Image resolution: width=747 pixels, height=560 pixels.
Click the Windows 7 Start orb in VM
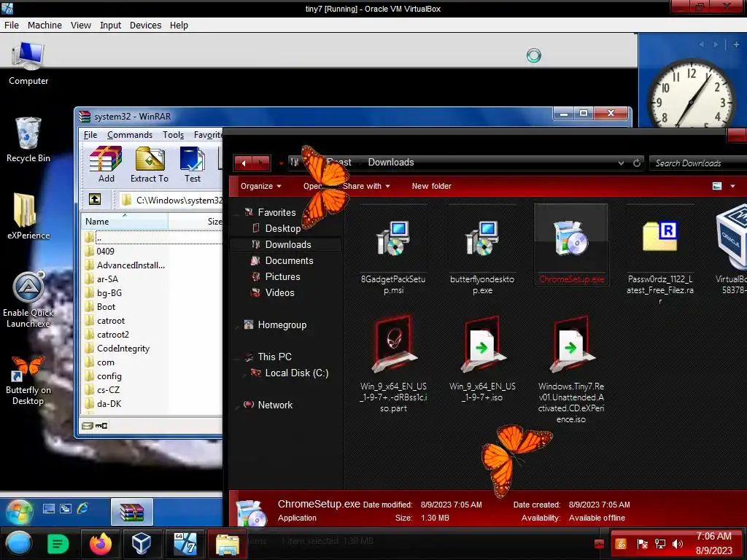pyautogui.click(x=20, y=512)
